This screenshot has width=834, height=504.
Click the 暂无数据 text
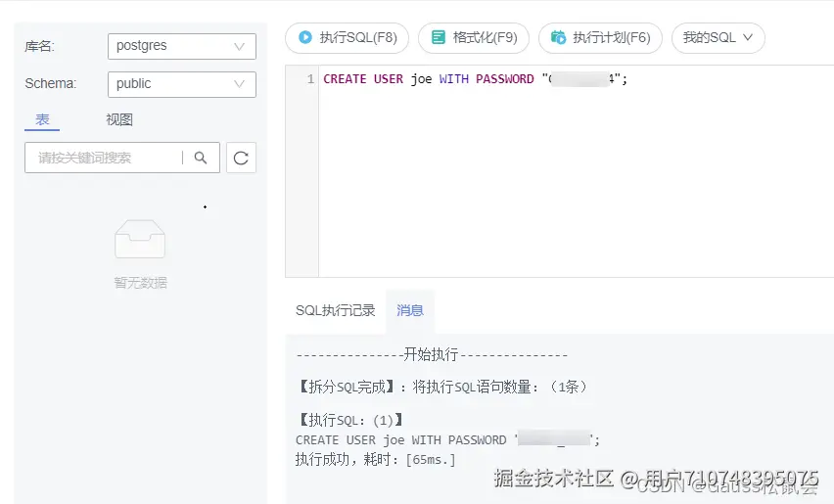point(140,283)
